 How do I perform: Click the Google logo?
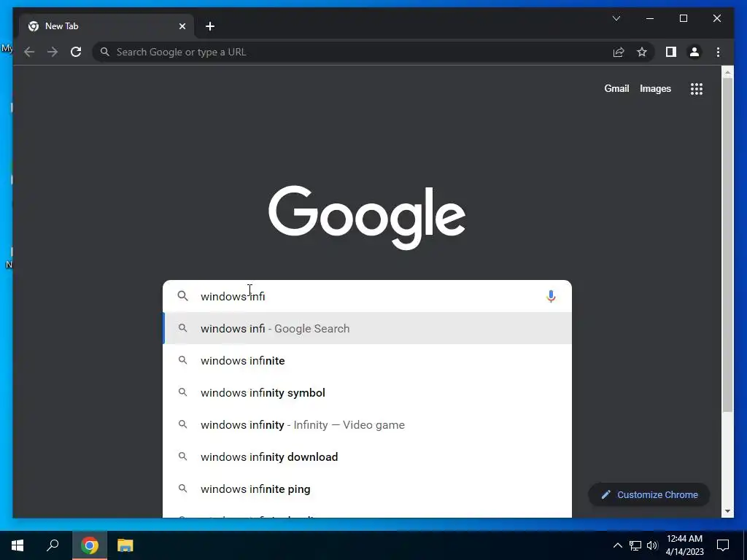pyautogui.click(x=367, y=217)
